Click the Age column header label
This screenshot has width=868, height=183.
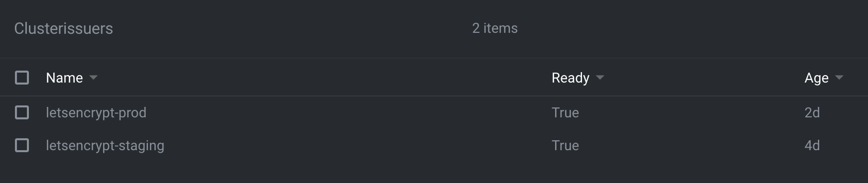pyautogui.click(x=816, y=78)
